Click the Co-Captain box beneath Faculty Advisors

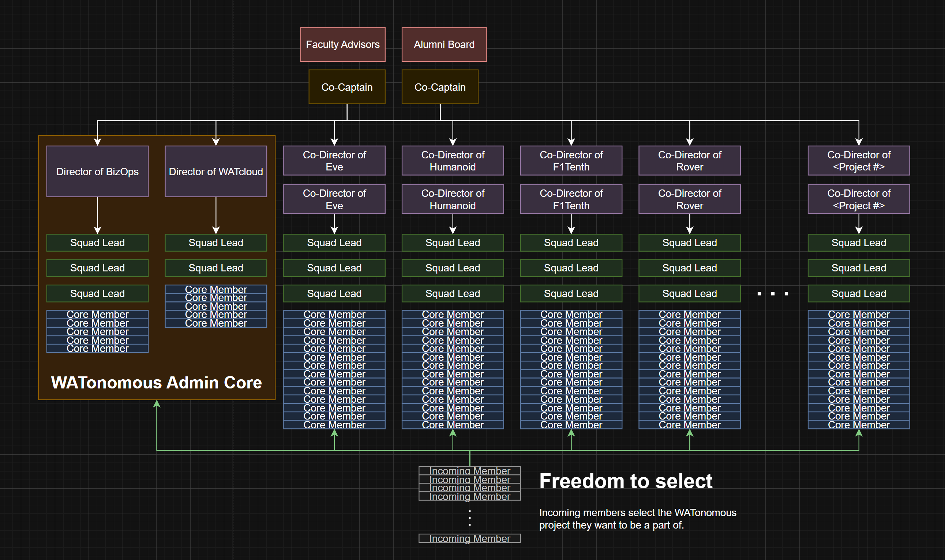coord(347,87)
